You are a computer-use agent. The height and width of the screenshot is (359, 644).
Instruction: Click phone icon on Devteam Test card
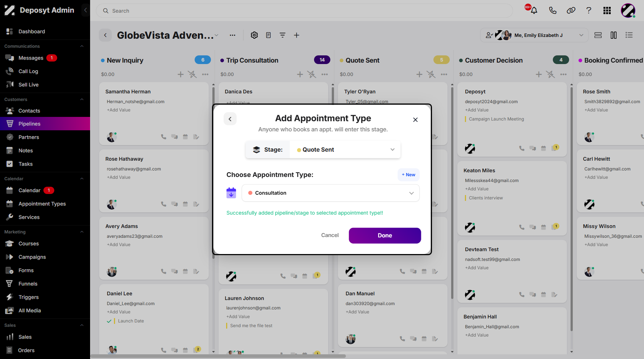pyautogui.click(x=522, y=295)
